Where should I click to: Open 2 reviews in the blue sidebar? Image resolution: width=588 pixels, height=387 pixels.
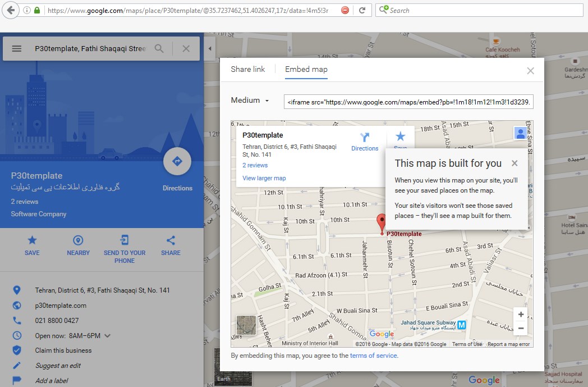tap(24, 202)
